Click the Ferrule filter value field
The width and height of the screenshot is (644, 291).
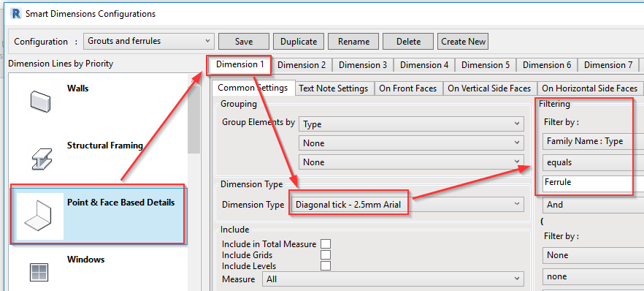[x=593, y=183]
